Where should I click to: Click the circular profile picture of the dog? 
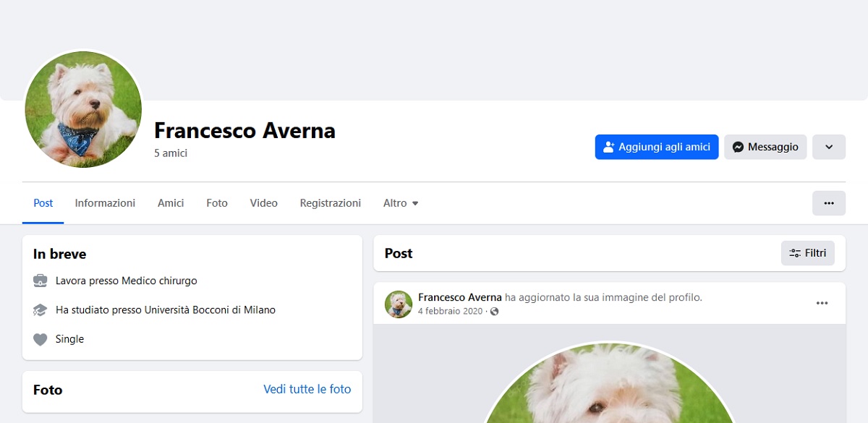(83, 110)
